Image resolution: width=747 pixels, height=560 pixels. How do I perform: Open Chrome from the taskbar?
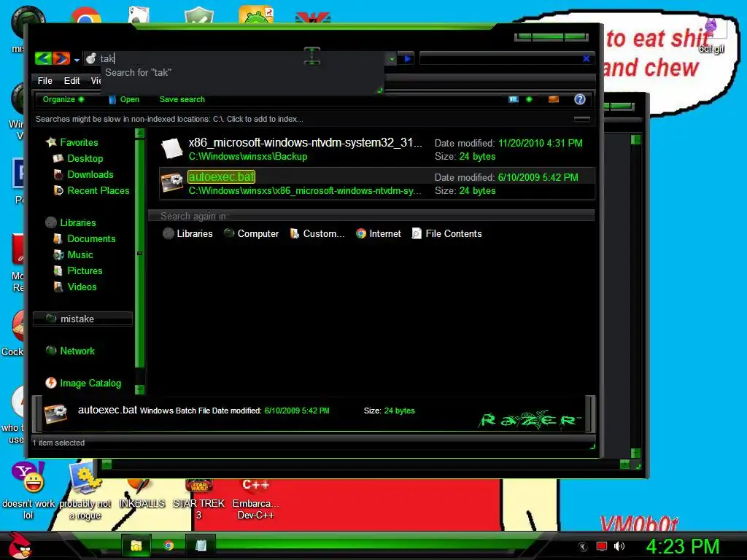pyautogui.click(x=169, y=545)
